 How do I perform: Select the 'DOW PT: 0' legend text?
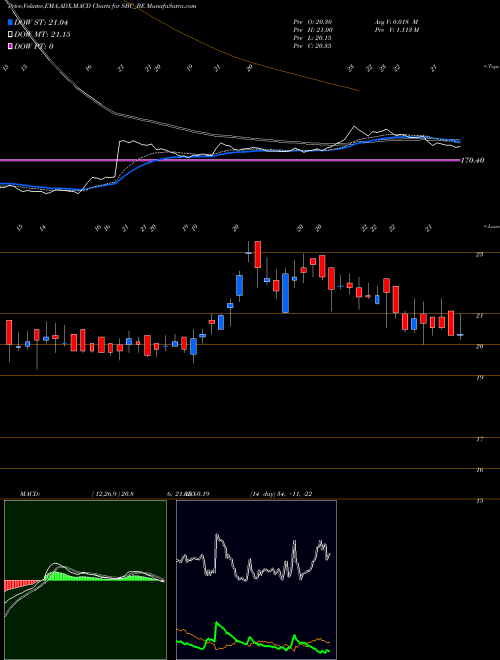[x=33, y=46]
